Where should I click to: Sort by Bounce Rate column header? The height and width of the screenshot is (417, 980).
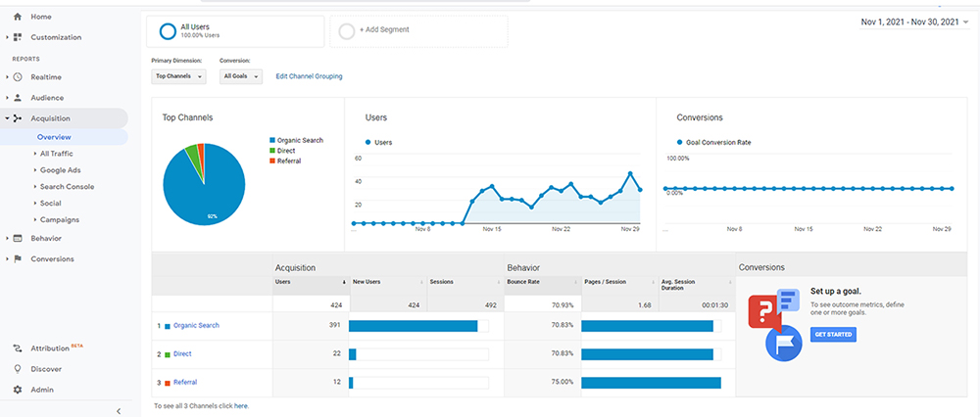tap(543, 285)
